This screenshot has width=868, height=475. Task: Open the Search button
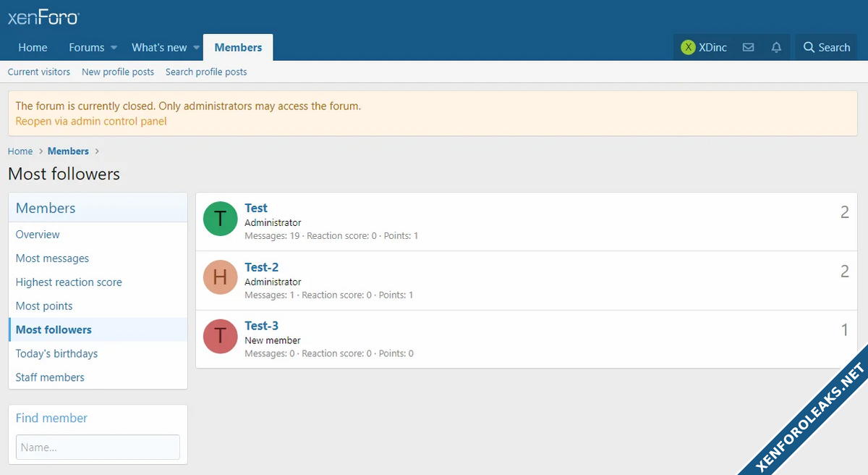[x=826, y=47]
